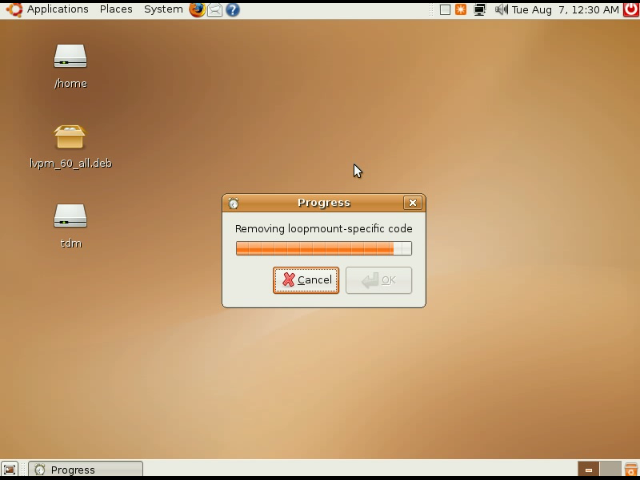The image size is (640, 480).
Task: Click the red power quit button
Action: (631, 9)
